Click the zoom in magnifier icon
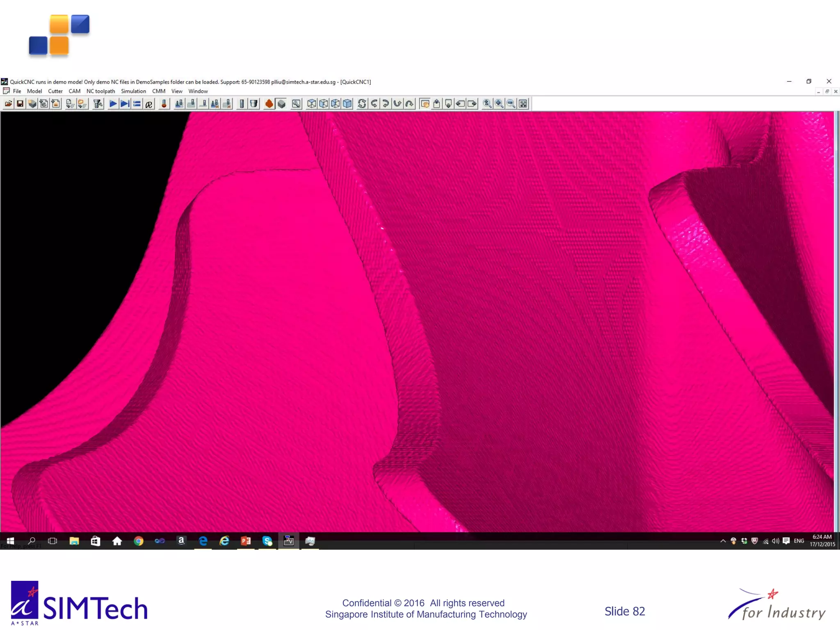840x630 pixels. coord(499,104)
